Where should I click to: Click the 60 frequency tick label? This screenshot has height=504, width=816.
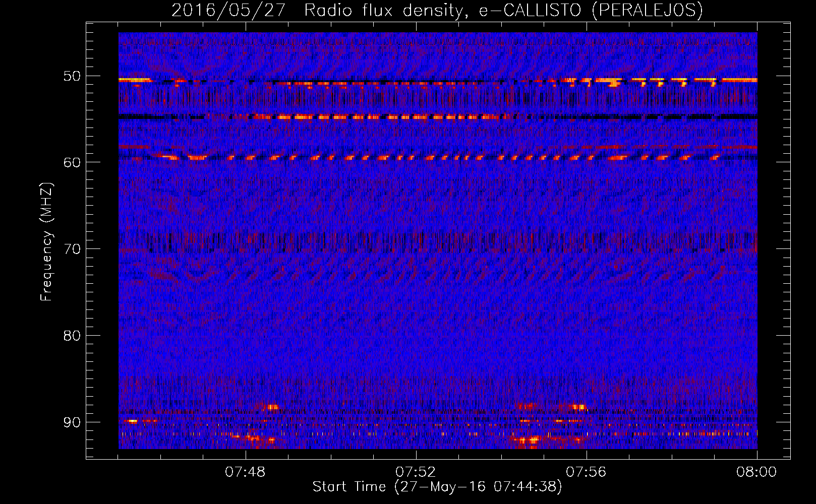click(x=72, y=162)
